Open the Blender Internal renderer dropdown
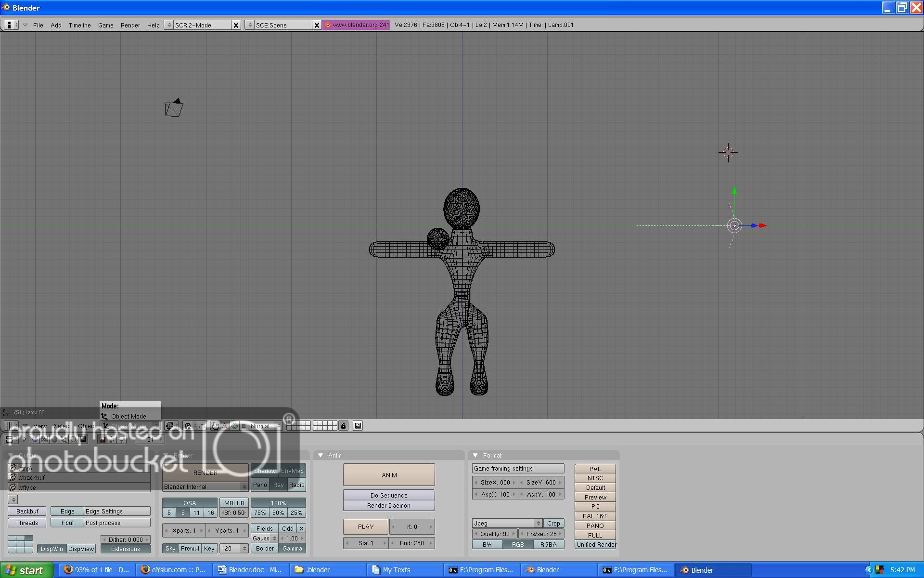Image resolution: width=924 pixels, height=578 pixels. coord(205,486)
